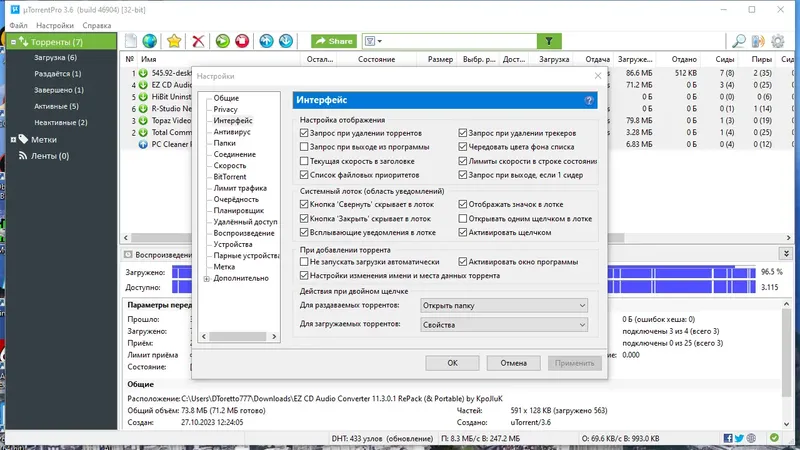The height and width of the screenshot is (450, 800).
Task: Select Папки in settings tree
Action: (x=224, y=143)
